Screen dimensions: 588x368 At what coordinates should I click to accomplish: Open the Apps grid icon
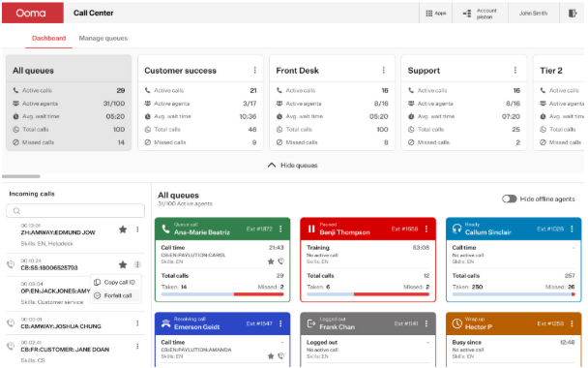click(429, 14)
